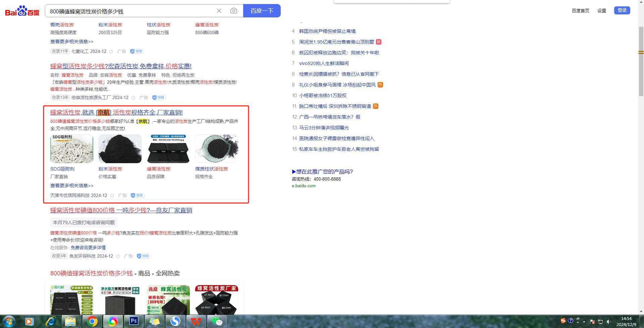Click the Baidu logo
The width and height of the screenshot is (644, 328).
click(x=22, y=11)
